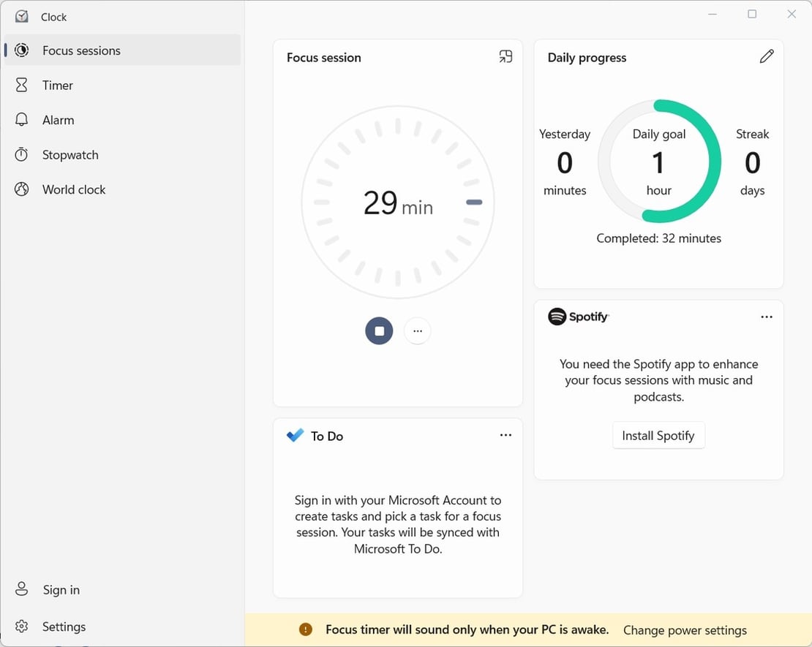Image resolution: width=812 pixels, height=647 pixels.
Task: Click the Streak 0 days stat
Action: click(753, 162)
